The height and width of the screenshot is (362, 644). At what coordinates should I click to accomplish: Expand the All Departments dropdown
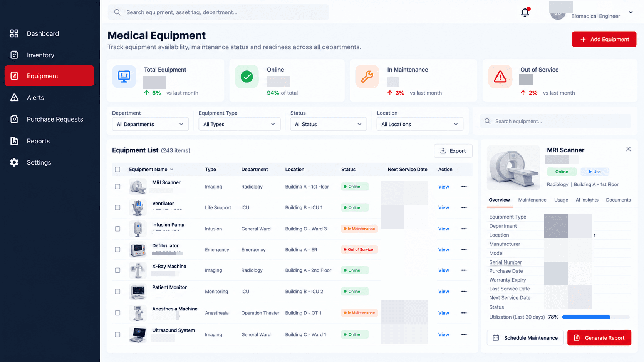pyautogui.click(x=150, y=124)
